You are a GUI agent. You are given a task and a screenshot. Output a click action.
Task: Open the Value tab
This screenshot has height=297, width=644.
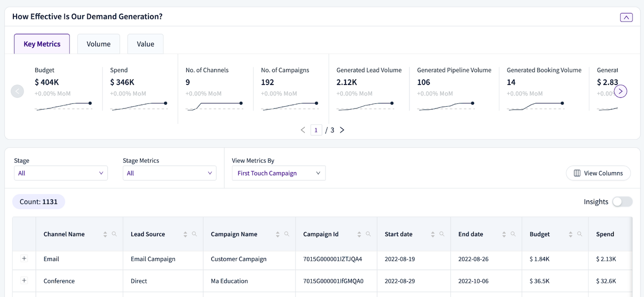point(145,44)
